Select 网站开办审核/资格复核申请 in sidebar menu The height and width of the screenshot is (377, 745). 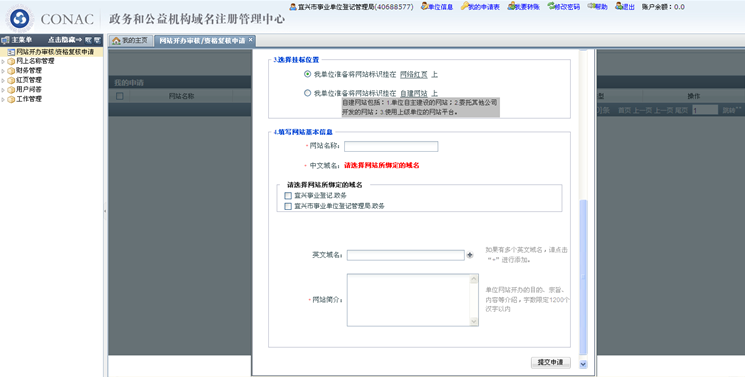pos(51,52)
